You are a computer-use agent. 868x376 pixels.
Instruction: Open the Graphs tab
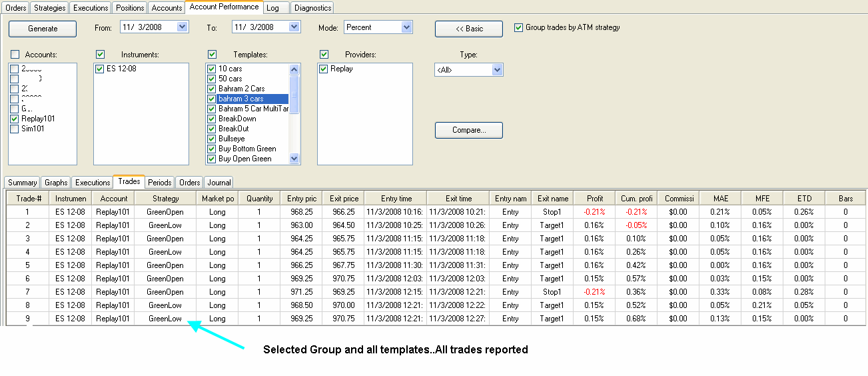tap(56, 183)
